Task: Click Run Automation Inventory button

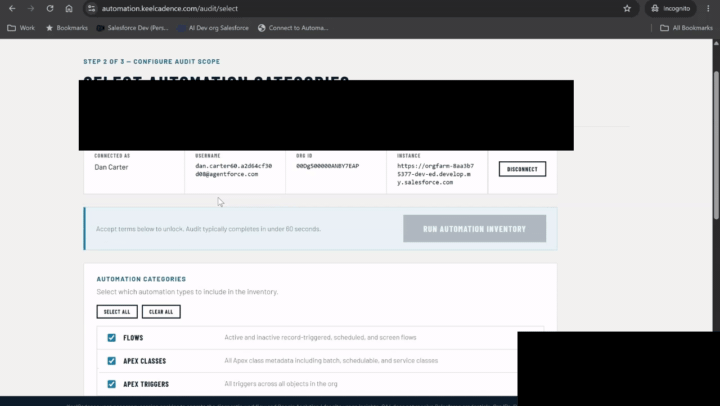Action: pos(475,229)
